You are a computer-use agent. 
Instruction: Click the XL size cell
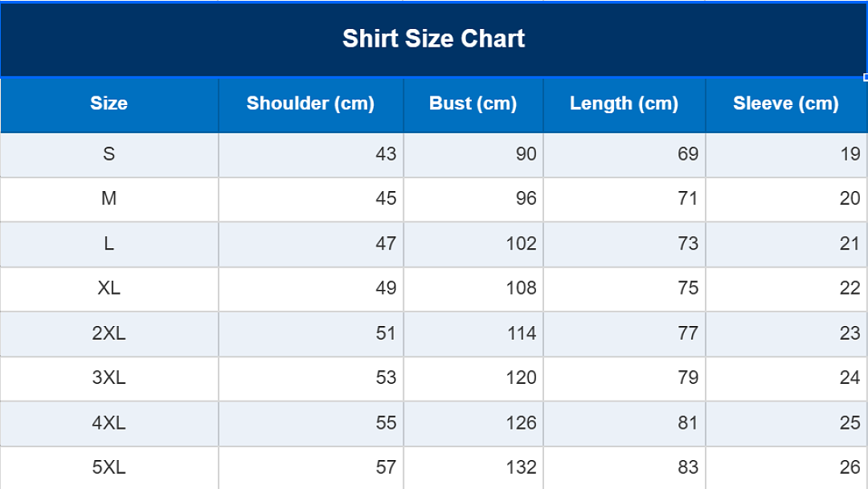109,289
